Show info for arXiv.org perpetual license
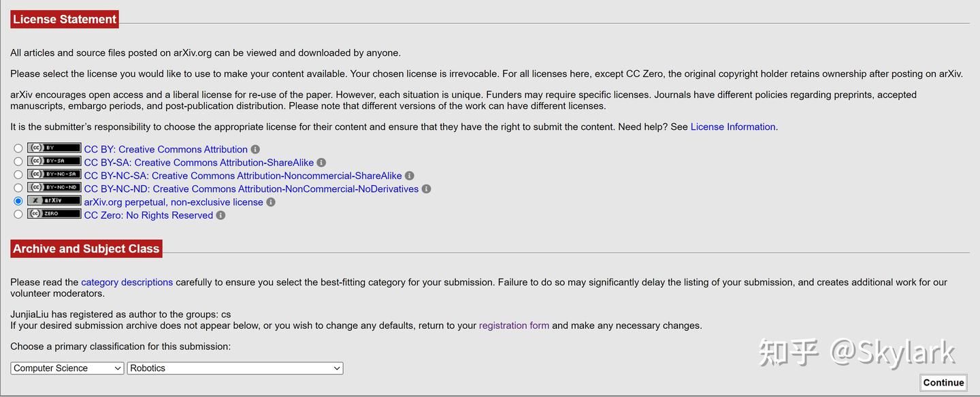Screen dimensions: 980x397 pos(271,202)
